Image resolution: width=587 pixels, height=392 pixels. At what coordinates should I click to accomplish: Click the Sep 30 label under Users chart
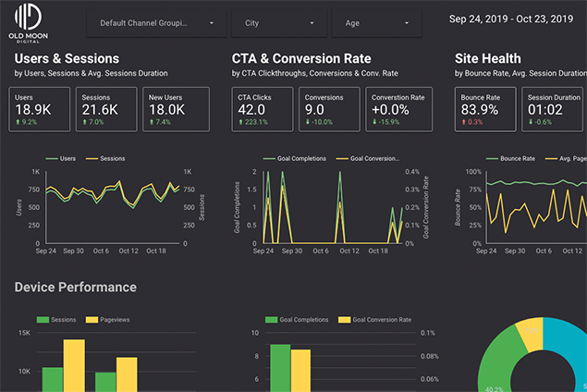73,251
